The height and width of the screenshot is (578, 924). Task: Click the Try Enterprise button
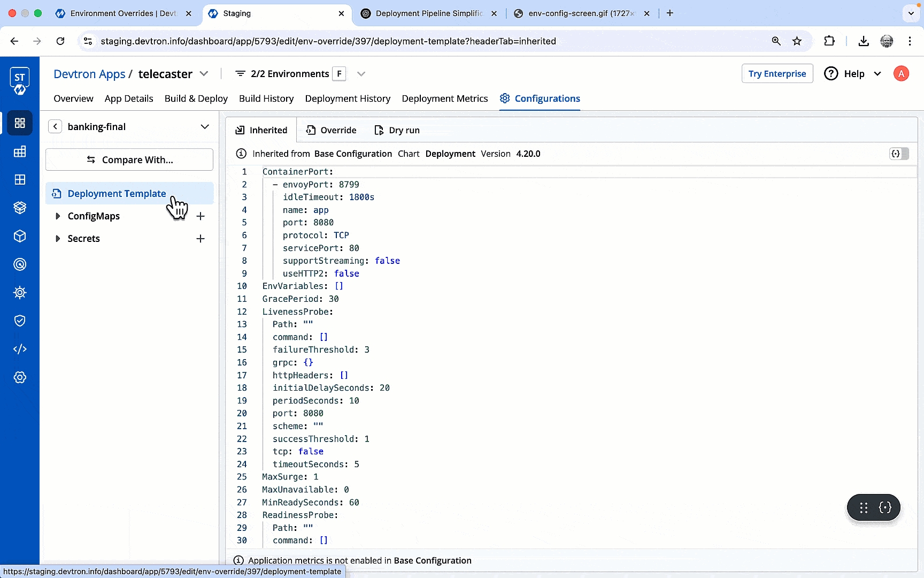click(777, 74)
